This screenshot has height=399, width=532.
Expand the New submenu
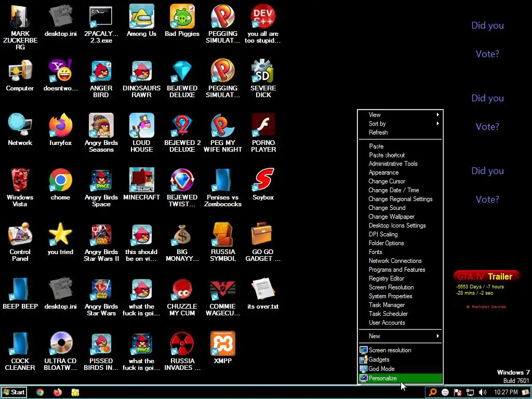(401, 336)
